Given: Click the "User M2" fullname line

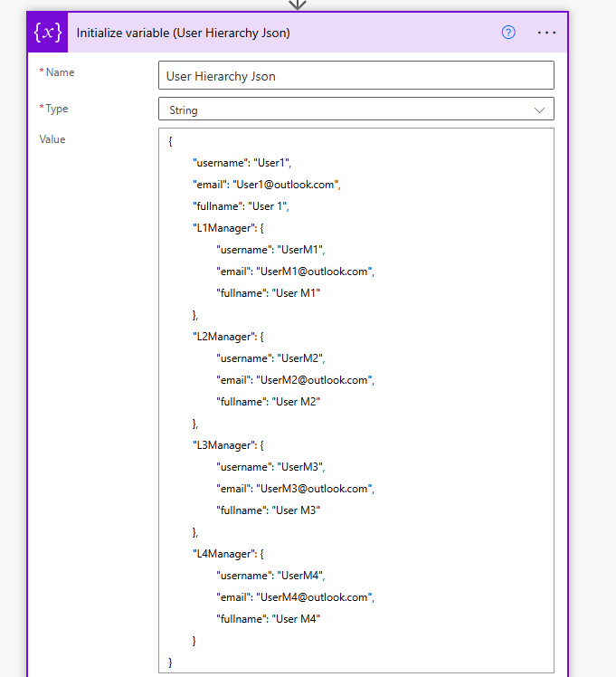Looking at the screenshot, I should point(268,402).
